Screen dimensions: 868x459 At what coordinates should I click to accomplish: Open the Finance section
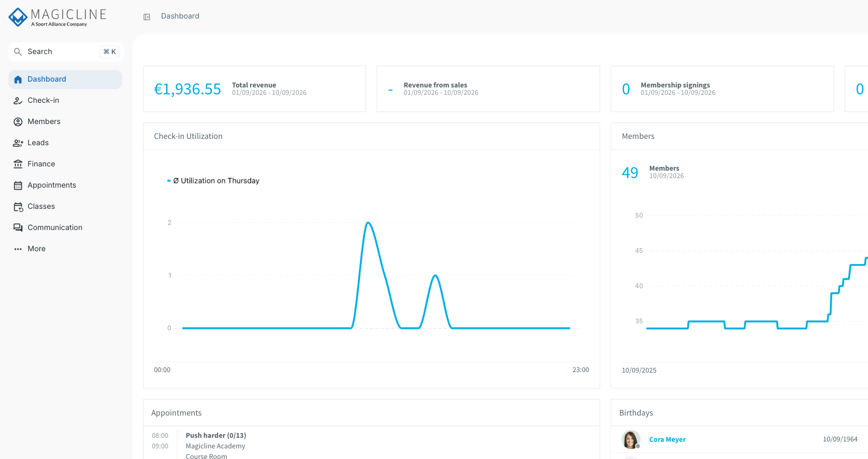click(65, 164)
